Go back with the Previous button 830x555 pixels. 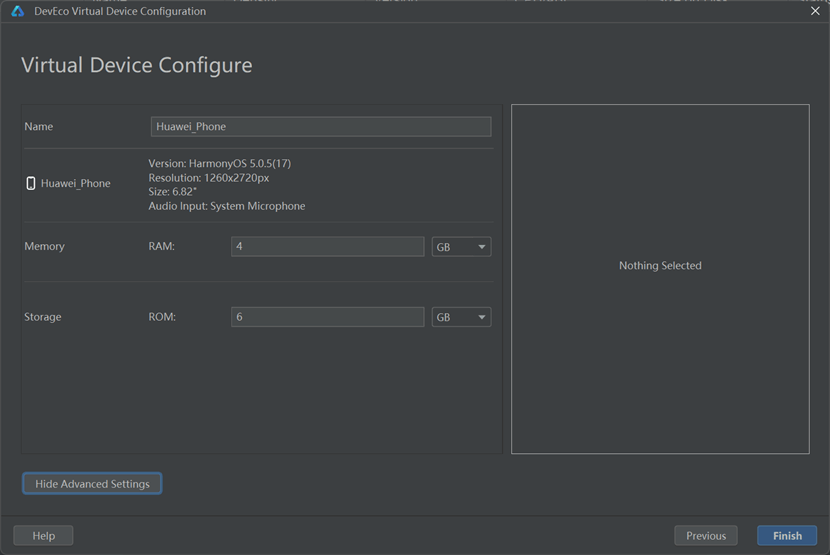coord(706,535)
